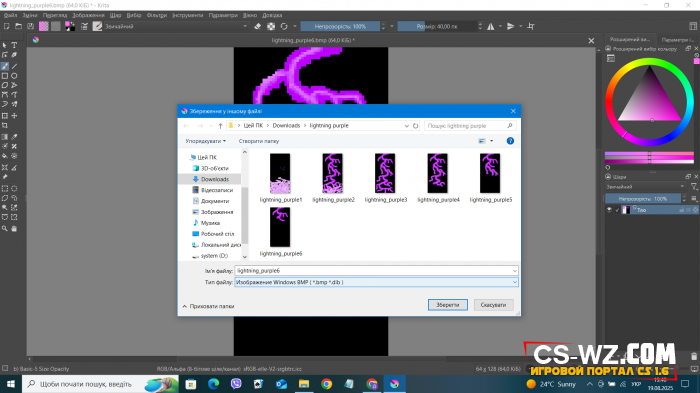The image size is (700, 393).
Task: Open the help icon in save dialog
Action: 510,141
